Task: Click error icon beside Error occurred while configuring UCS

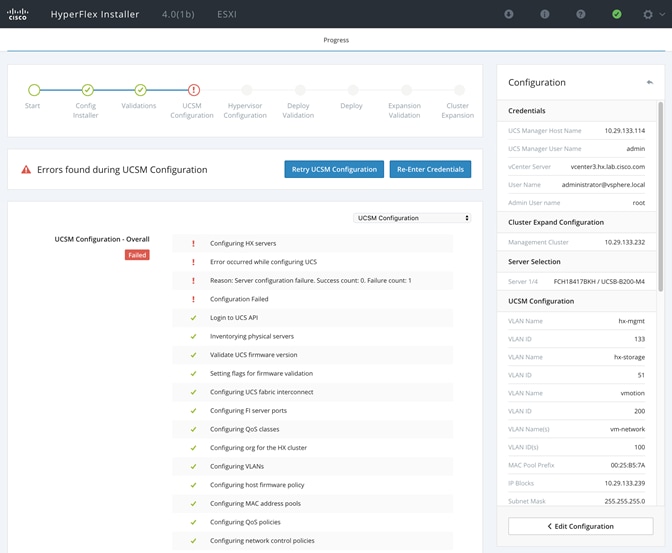Action: point(193,262)
